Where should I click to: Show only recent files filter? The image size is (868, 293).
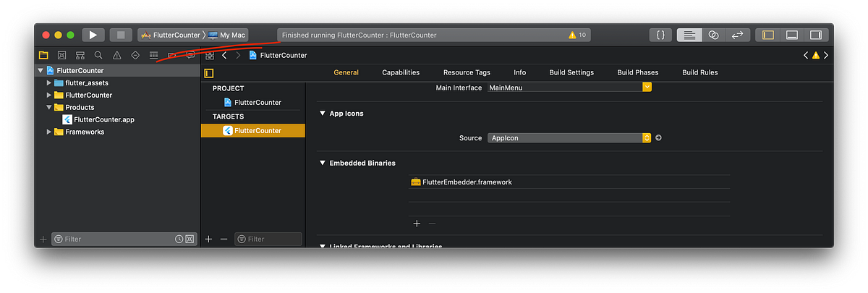(179, 239)
